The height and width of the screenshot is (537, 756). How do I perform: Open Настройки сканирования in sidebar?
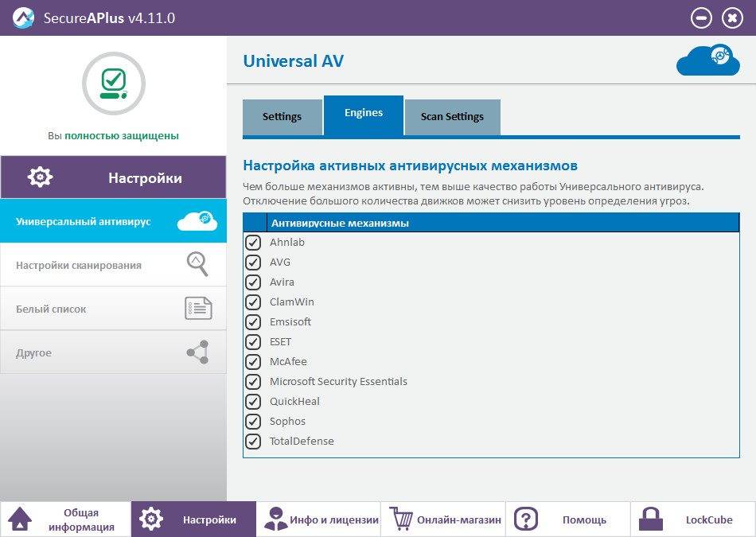[113, 265]
